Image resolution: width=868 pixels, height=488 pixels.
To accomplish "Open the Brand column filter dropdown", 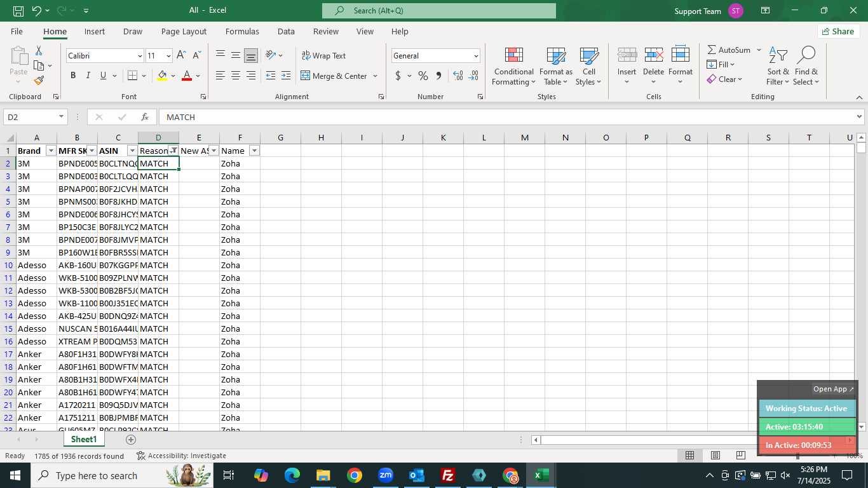I will [x=51, y=151].
